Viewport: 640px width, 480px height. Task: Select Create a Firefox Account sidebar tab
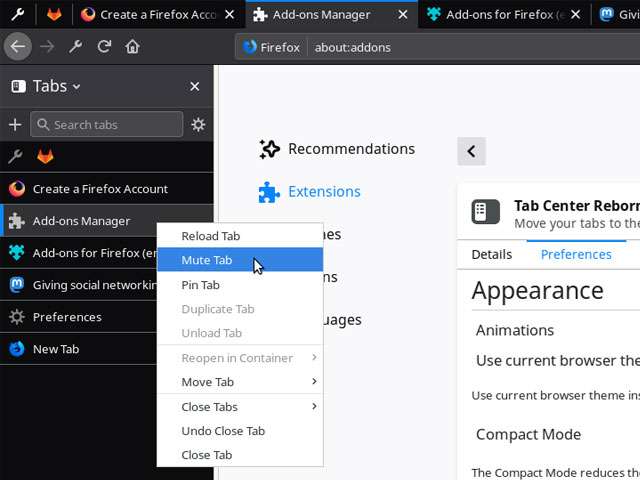tap(107, 189)
